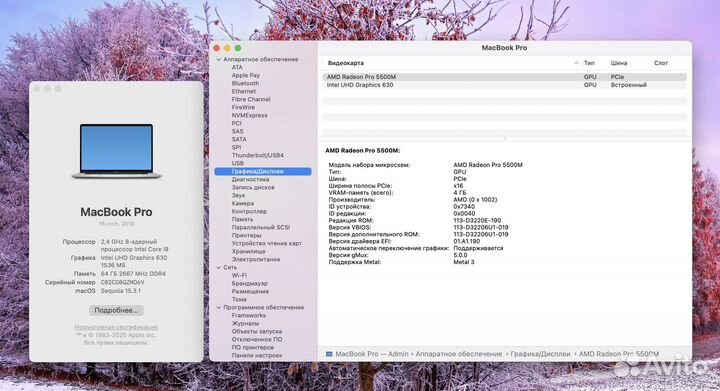
Task: Click VRAM value 4 ГБ
Action: tap(460, 193)
